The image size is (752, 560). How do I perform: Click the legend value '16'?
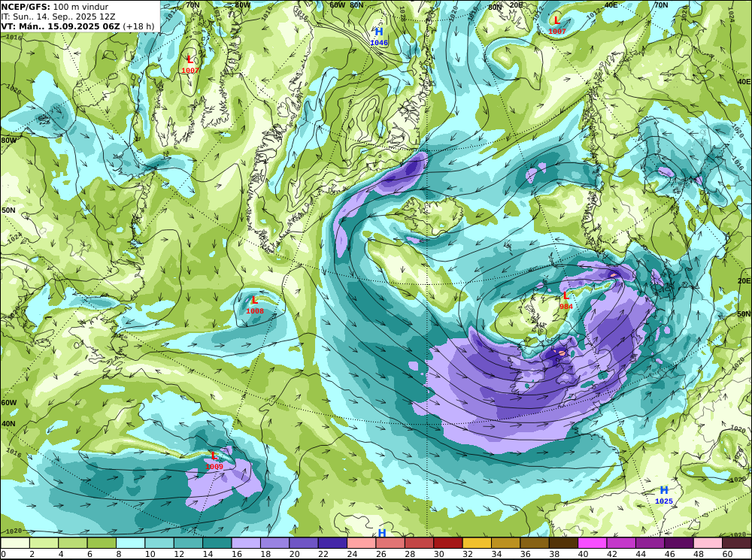[236, 554]
